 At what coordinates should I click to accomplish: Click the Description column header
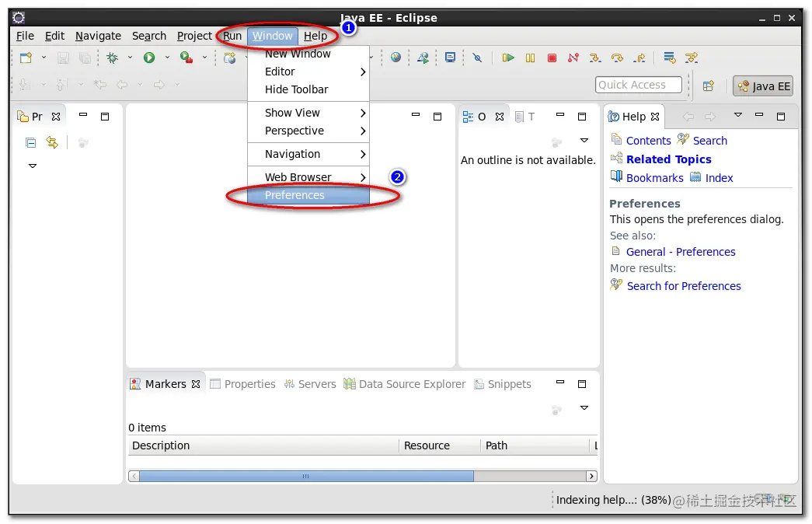tap(263, 445)
